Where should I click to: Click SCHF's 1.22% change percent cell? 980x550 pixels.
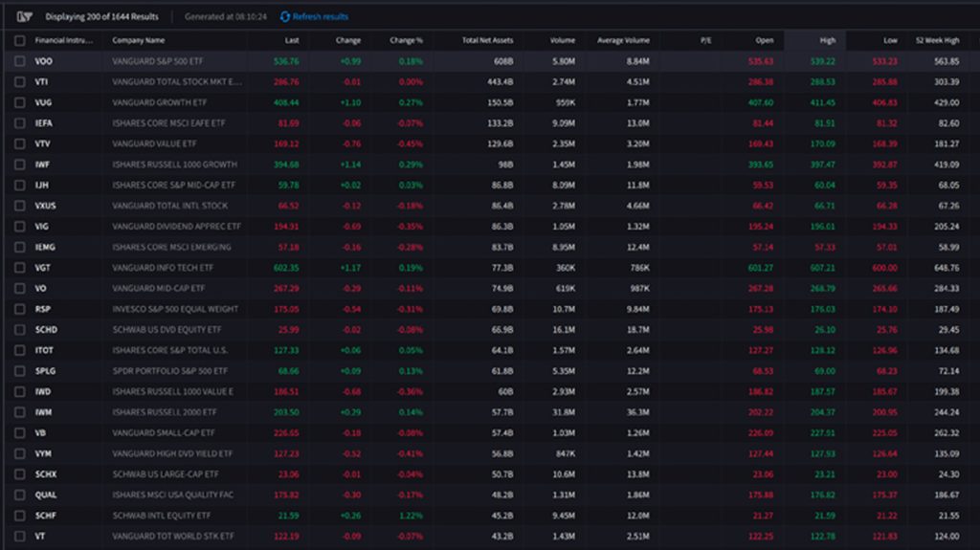coord(411,516)
